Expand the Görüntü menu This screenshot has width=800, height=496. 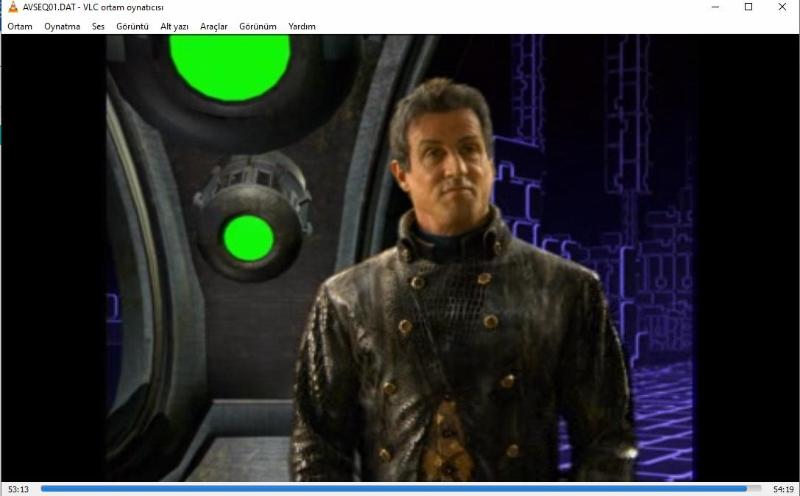[x=132, y=26]
